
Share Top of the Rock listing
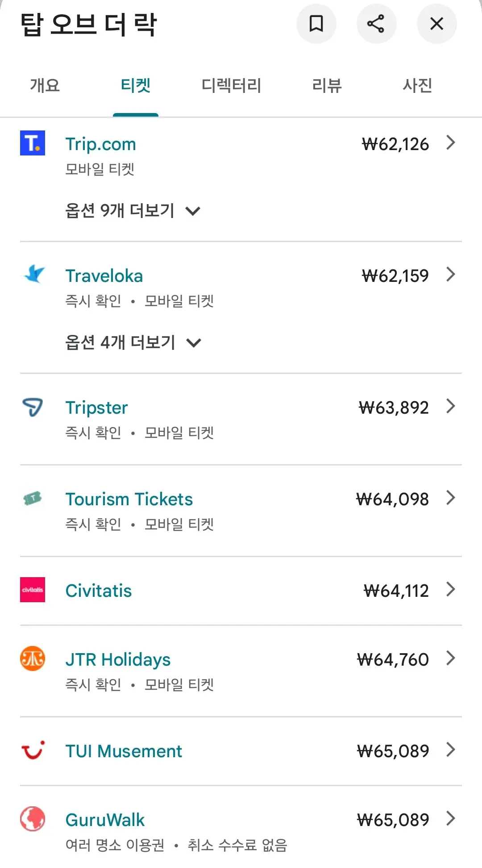376,24
